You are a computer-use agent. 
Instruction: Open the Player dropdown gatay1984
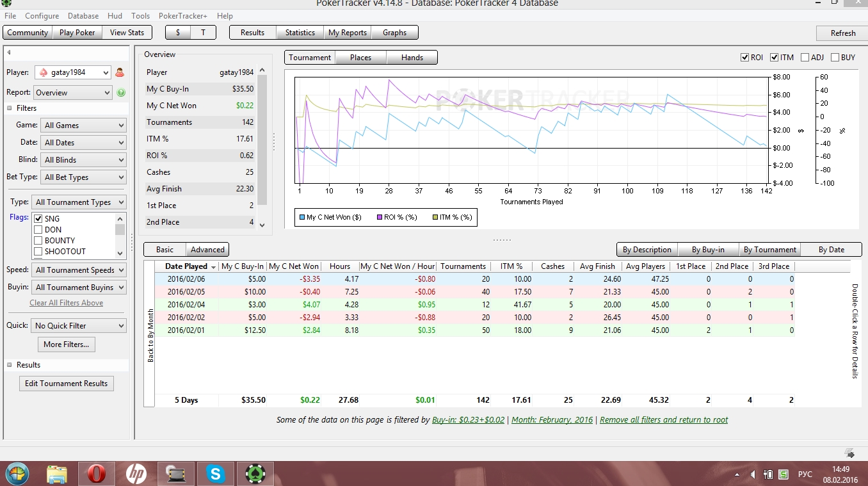point(72,72)
